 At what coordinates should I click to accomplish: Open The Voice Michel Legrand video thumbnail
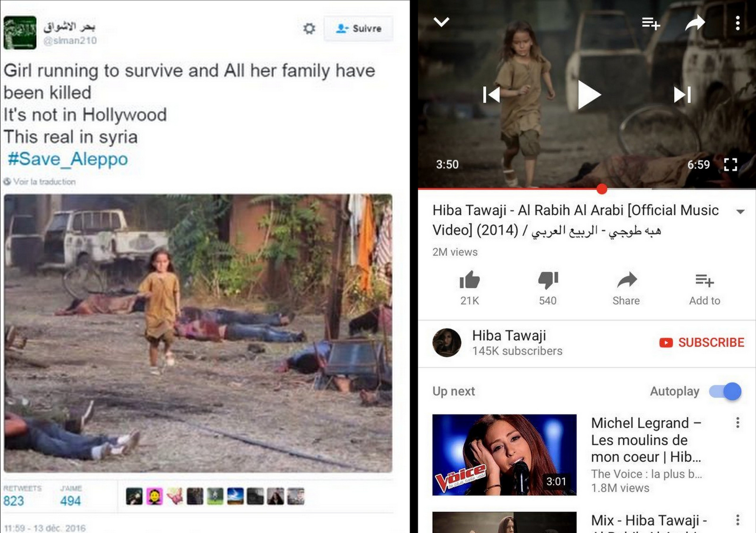coord(504,455)
